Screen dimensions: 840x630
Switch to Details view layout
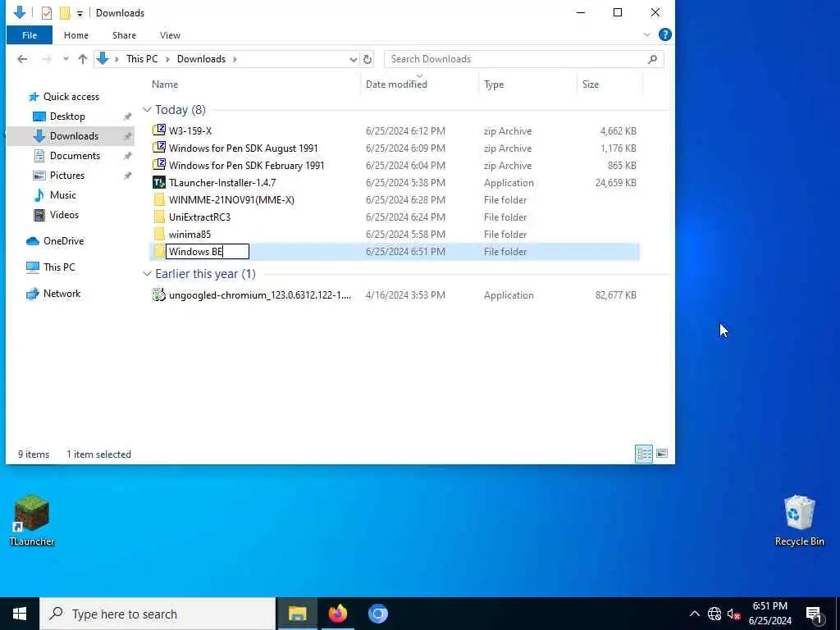click(x=644, y=454)
